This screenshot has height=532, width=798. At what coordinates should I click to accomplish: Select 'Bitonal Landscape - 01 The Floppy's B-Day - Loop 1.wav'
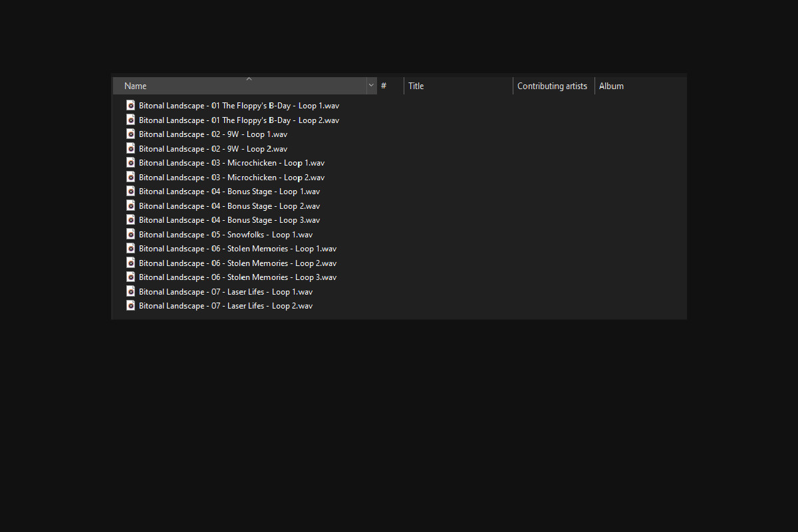coord(239,106)
